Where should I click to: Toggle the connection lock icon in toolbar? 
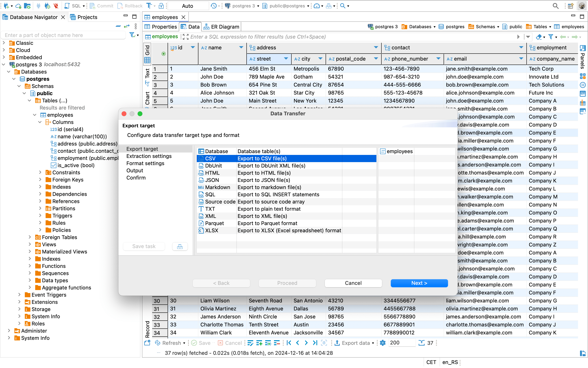[x=161, y=6]
